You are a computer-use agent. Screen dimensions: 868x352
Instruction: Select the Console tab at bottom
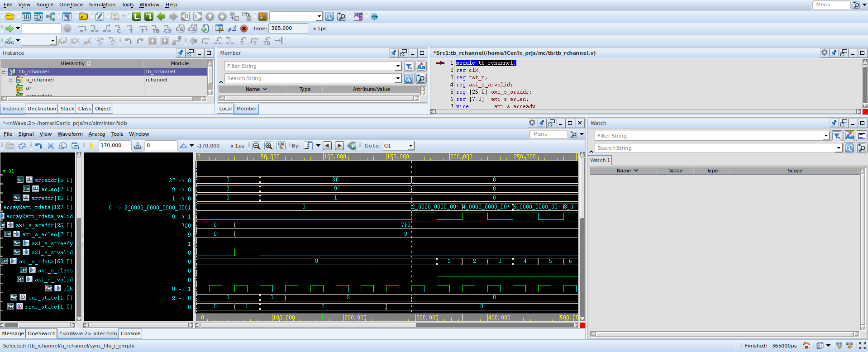130,333
